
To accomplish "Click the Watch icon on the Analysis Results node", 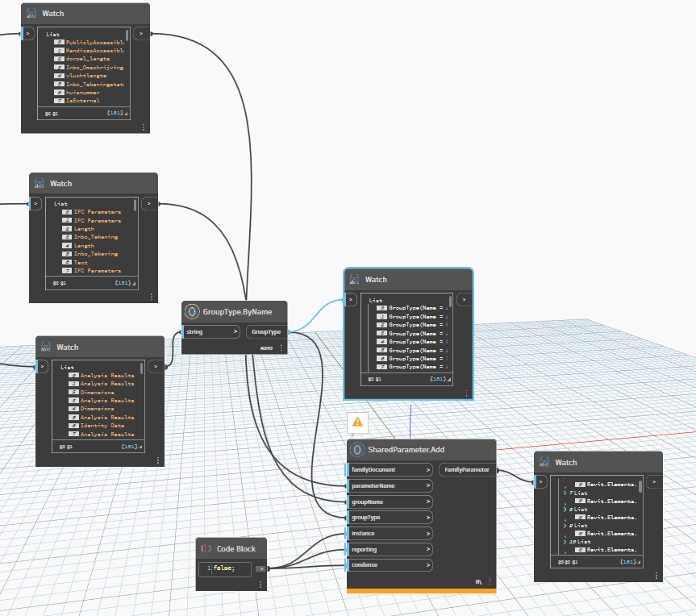I will coord(45,347).
